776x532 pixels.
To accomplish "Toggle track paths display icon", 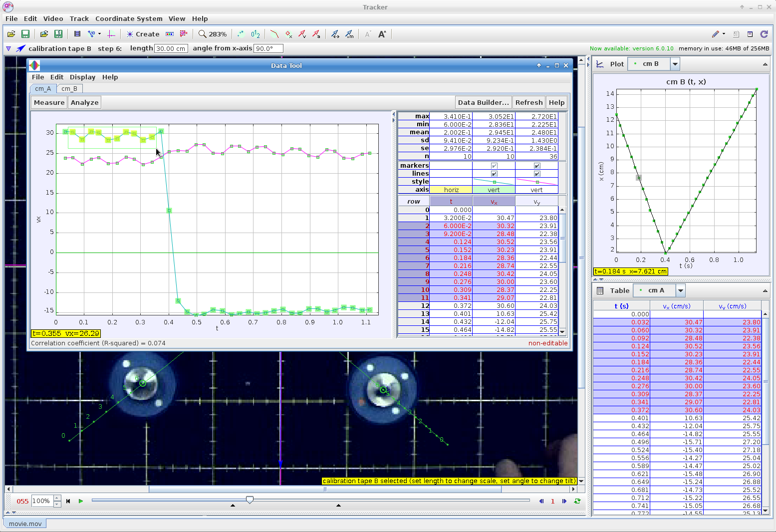I will tap(274, 34).
